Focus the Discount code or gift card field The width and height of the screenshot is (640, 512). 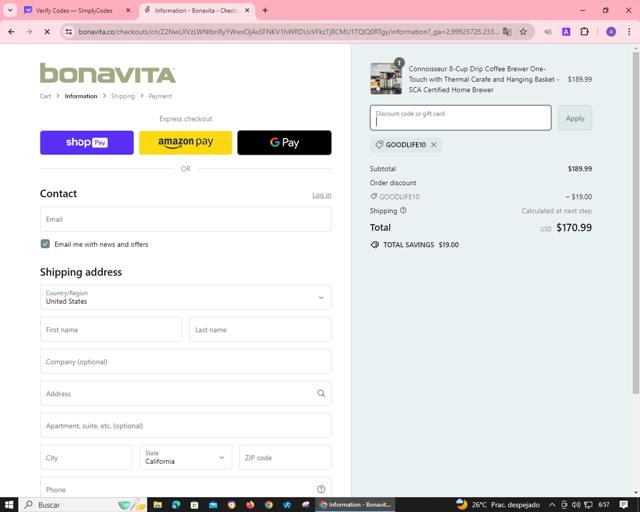click(x=460, y=118)
